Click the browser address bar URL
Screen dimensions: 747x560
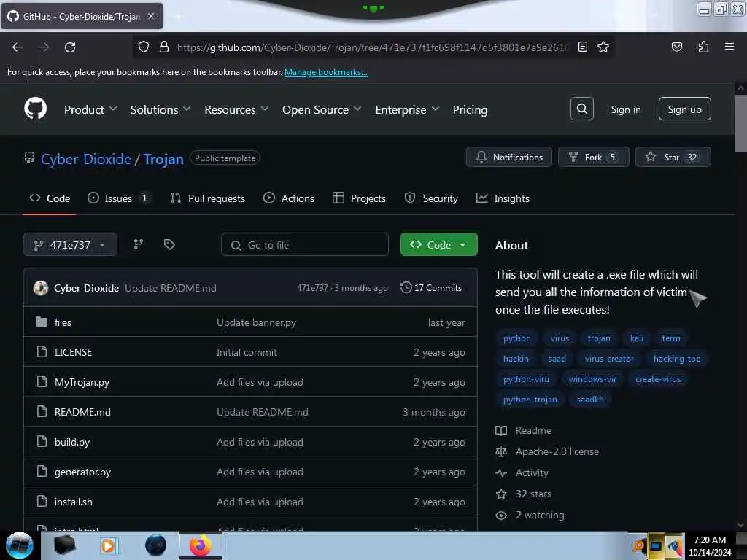click(373, 47)
